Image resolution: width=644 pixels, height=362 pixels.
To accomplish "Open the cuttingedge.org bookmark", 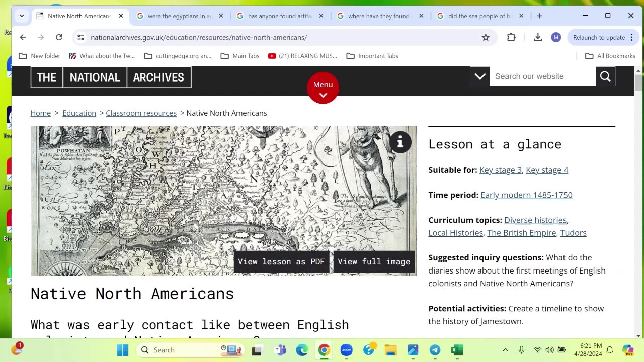I will 178,56.
